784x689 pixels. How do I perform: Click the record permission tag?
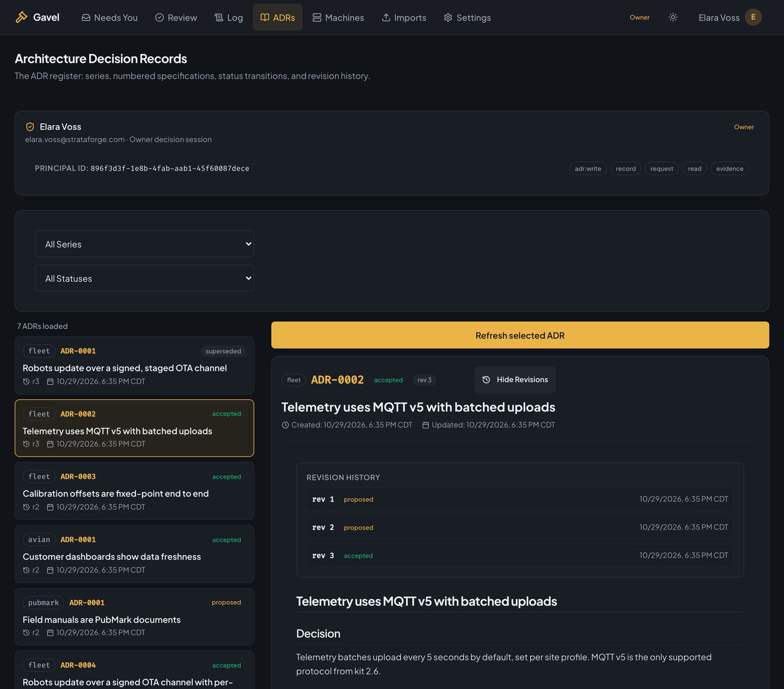pyautogui.click(x=626, y=169)
